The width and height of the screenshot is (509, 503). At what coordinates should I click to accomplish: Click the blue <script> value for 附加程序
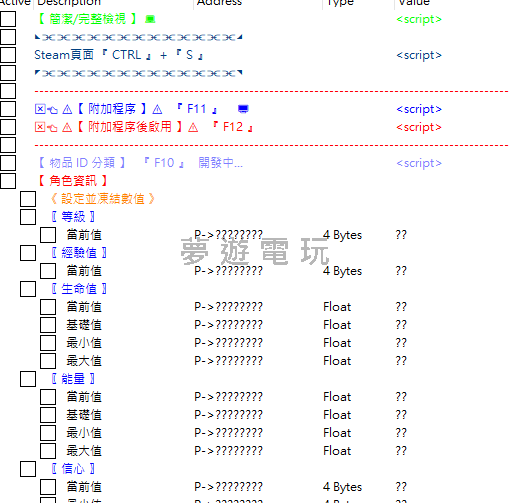tap(419, 109)
